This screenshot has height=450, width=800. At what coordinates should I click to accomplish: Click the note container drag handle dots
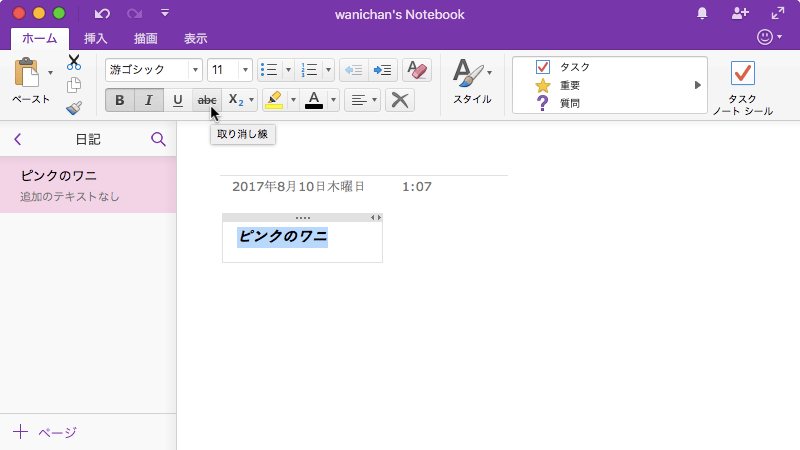click(x=303, y=218)
